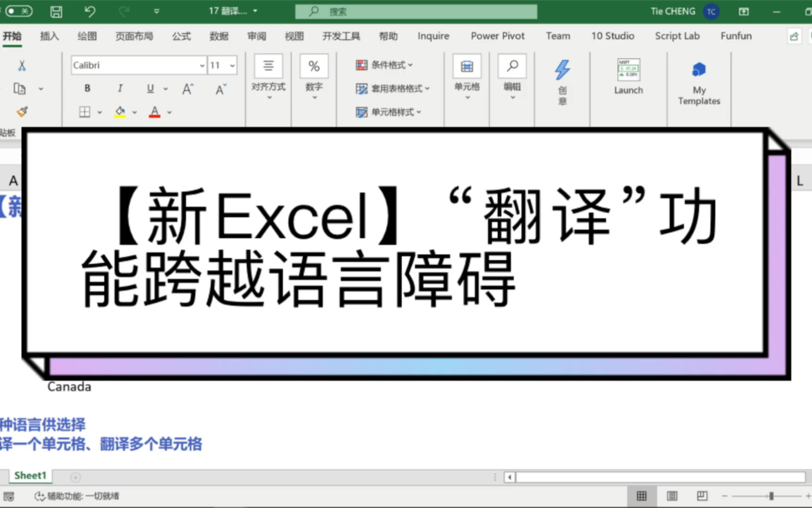812x508 pixels.
Task: Switch to the 插入 tab
Action: 49,36
